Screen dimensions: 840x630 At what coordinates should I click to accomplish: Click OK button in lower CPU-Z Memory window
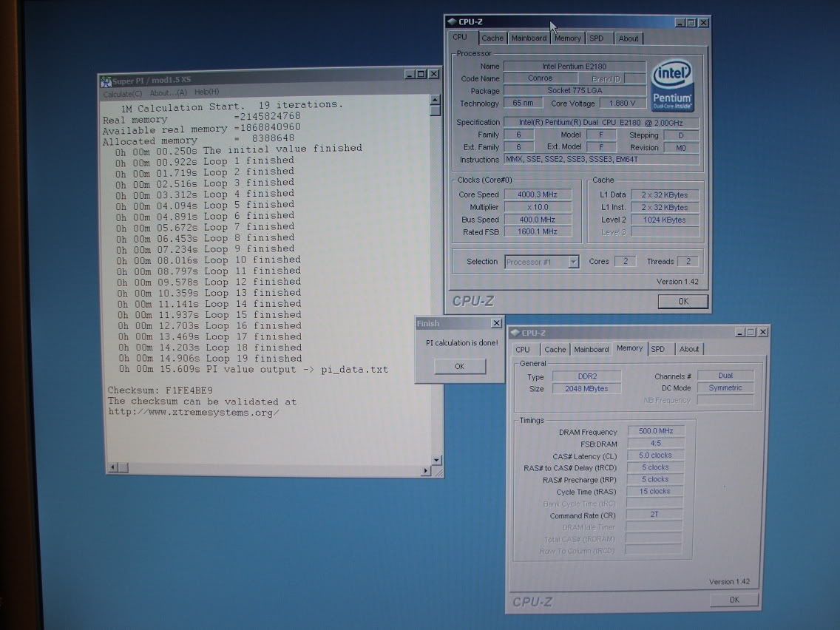734,600
